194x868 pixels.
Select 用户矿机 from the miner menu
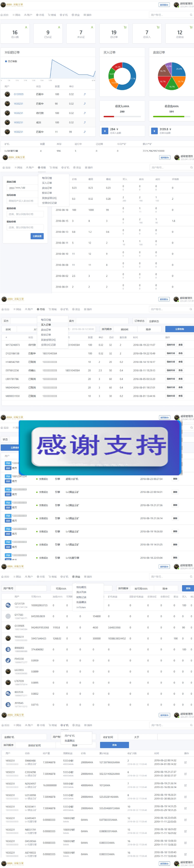pyautogui.click(x=70, y=736)
